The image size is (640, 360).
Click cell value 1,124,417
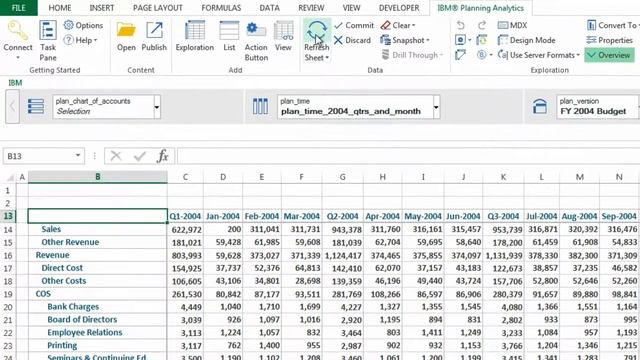click(343, 256)
